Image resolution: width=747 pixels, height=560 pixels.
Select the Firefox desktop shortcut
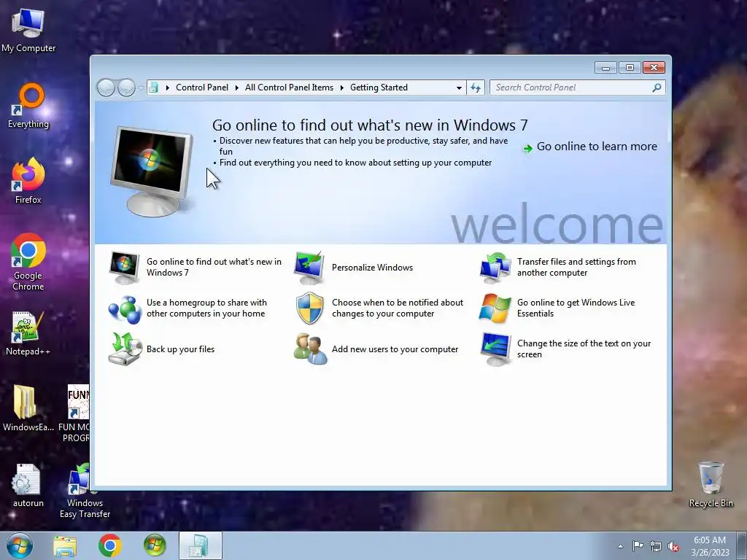28,181
